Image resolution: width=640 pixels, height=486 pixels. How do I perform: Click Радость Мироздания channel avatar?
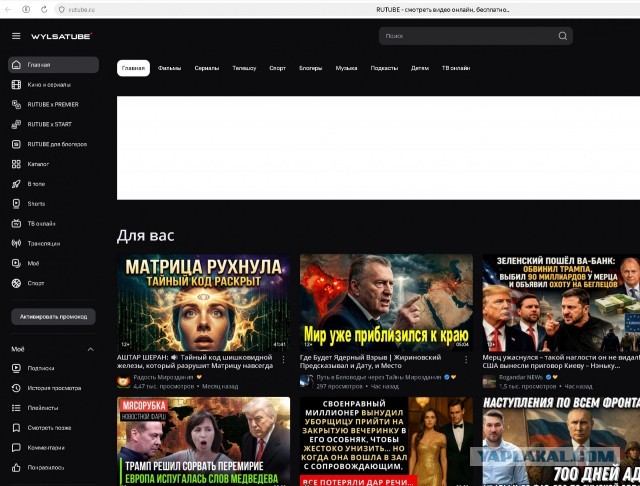pyautogui.click(x=124, y=382)
